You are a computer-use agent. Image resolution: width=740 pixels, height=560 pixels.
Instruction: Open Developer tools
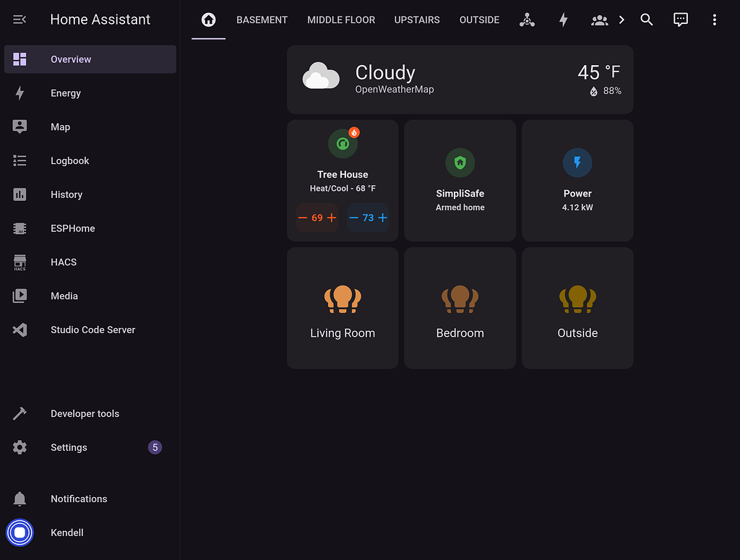(85, 413)
